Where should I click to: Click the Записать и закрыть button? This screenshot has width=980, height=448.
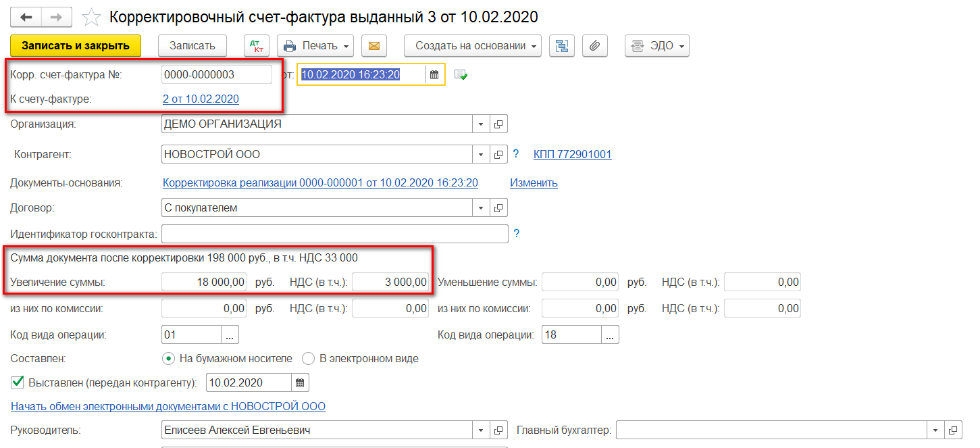point(76,46)
